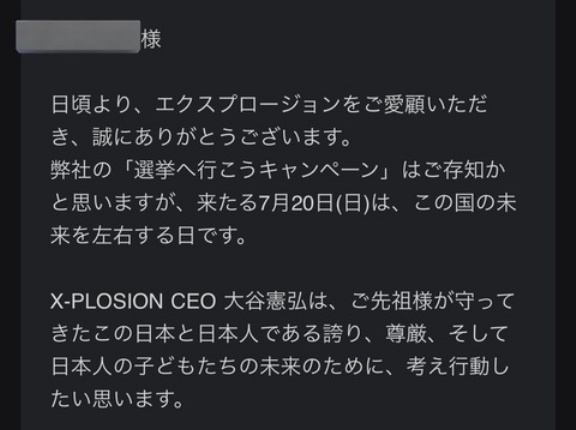Viewport: 576px width, 430px height.
Task: Click 弊社の at the start of the line
Action: tap(81, 170)
